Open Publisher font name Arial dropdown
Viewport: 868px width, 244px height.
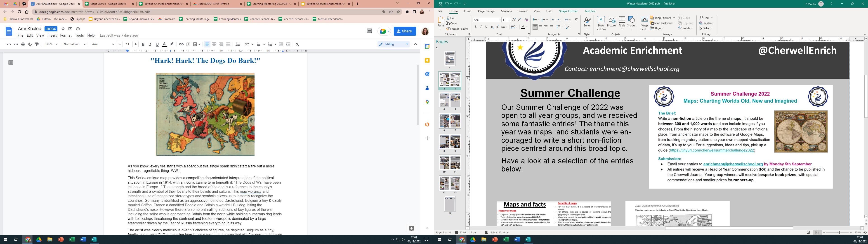[500, 20]
